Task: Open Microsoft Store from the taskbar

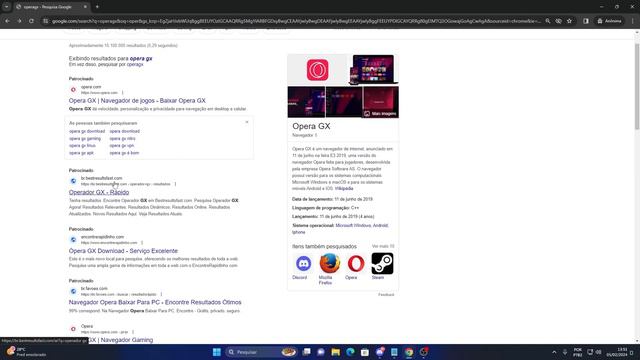Action: pos(365,352)
